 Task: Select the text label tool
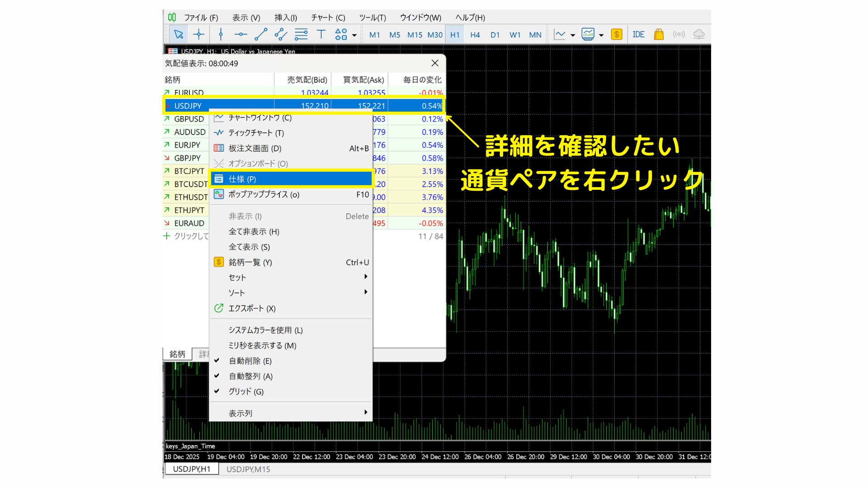pos(321,34)
